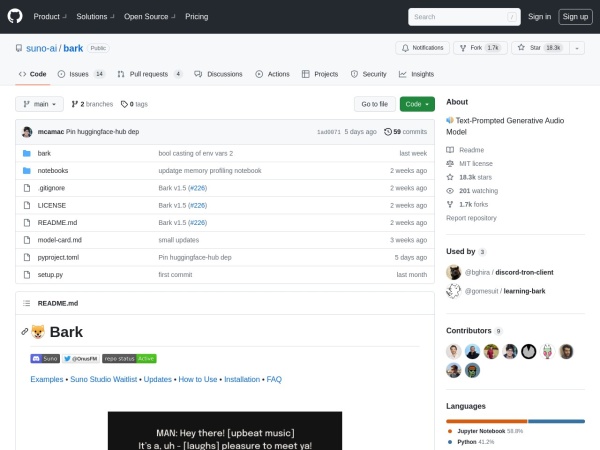Click the bark folder icon
The image size is (600, 450).
(x=26, y=153)
